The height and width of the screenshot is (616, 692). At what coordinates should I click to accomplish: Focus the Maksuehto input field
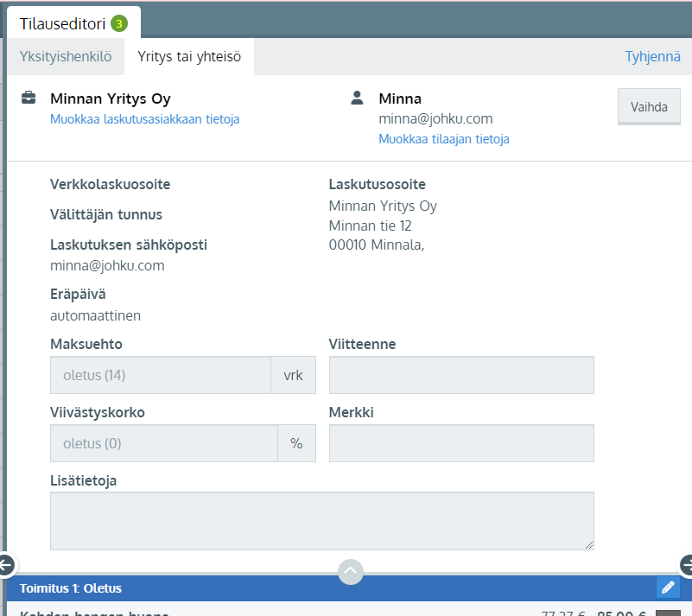click(161, 375)
